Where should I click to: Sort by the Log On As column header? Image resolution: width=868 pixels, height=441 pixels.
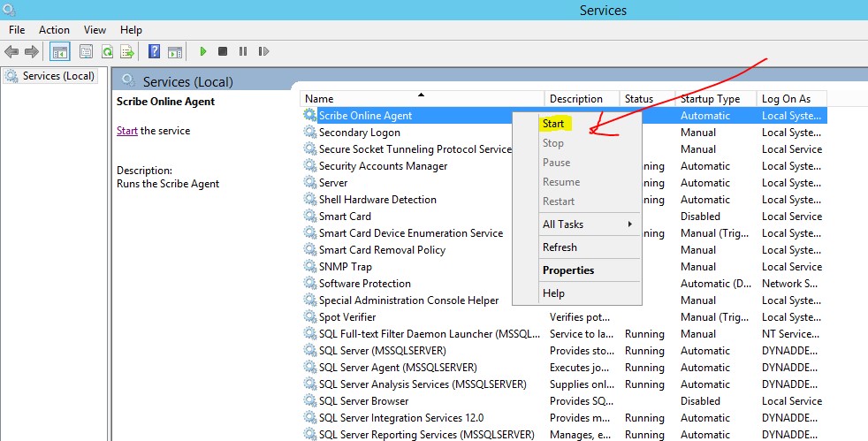[x=792, y=98]
